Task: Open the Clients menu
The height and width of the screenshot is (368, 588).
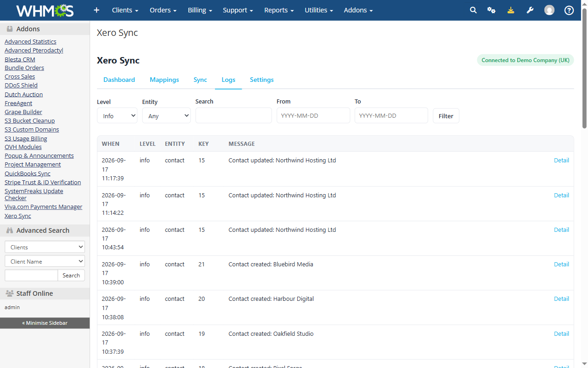Action: (x=125, y=10)
